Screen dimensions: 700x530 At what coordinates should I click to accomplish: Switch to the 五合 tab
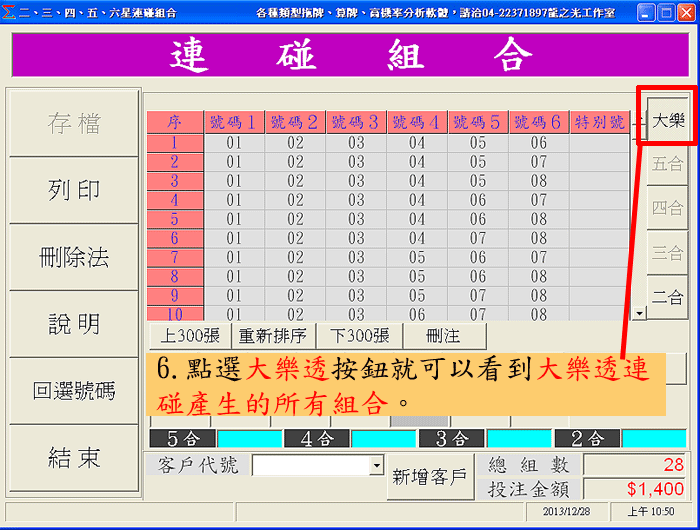click(667, 164)
